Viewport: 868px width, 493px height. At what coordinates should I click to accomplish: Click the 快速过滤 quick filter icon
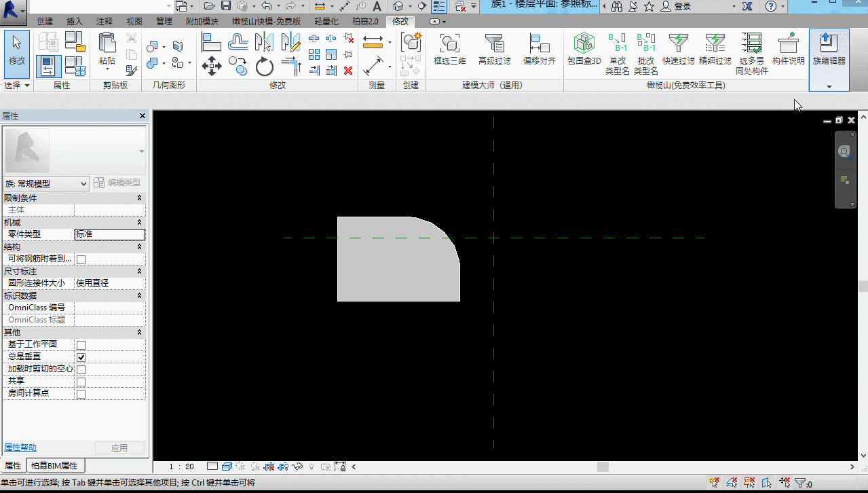(678, 48)
